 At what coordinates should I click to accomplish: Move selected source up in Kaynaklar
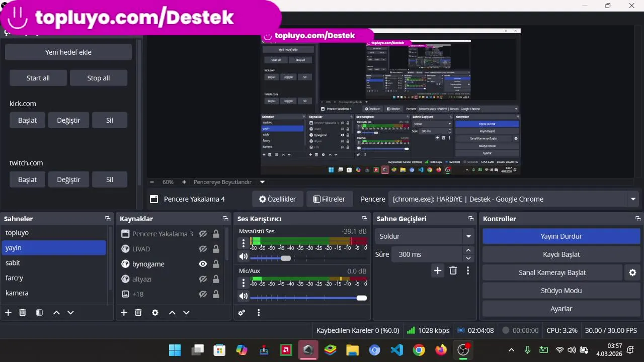pos(172,313)
